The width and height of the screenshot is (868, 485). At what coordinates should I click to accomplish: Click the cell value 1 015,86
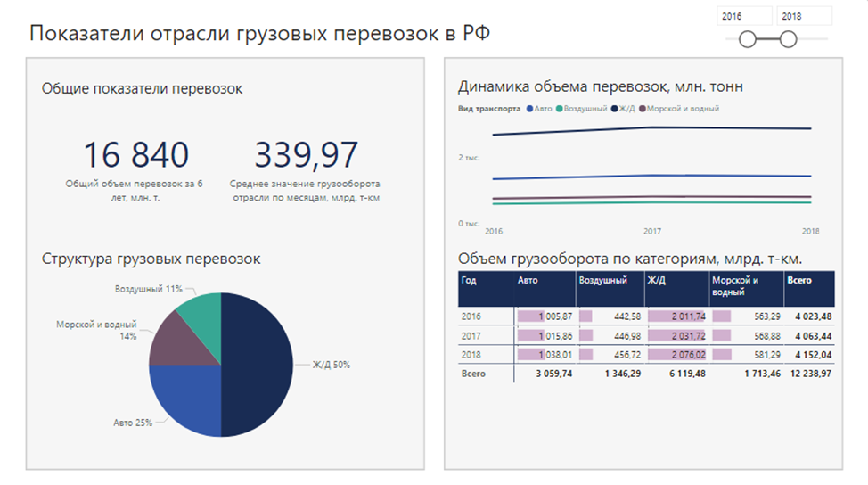(555, 336)
